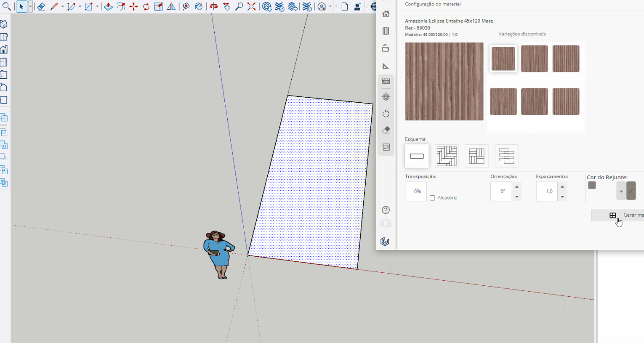Activate the Push/Pull tool

[108, 7]
